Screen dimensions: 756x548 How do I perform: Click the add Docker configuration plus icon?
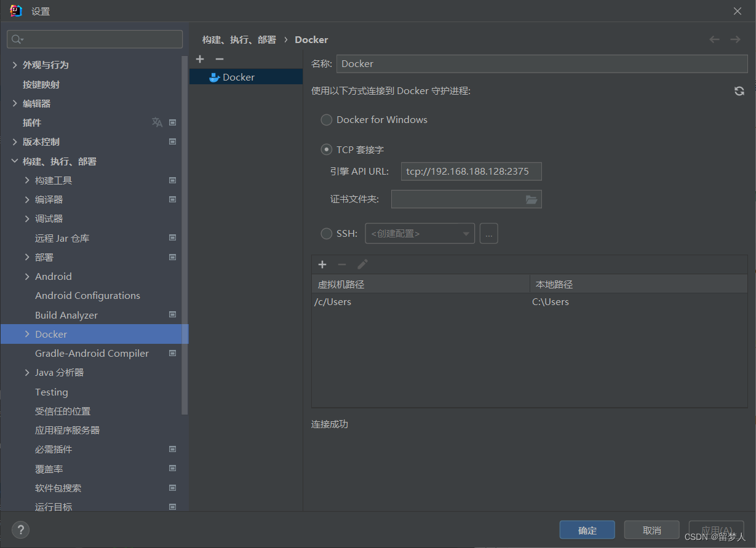200,59
